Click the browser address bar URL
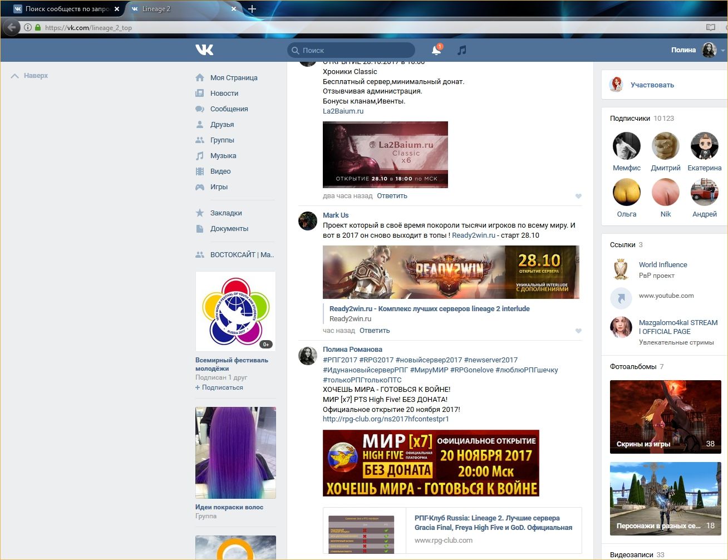Image resolution: width=728 pixels, height=560 pixels. pyautogui.click(x=88, y=28)
